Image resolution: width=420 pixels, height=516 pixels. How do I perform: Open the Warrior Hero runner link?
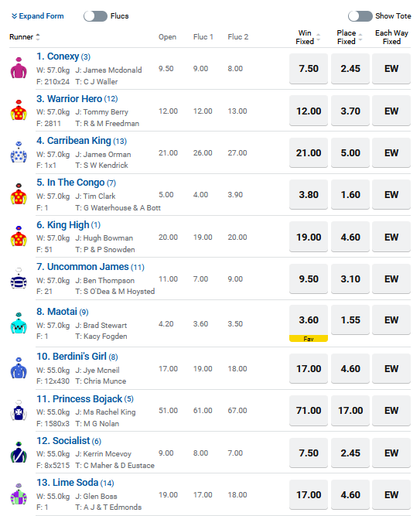69,99
